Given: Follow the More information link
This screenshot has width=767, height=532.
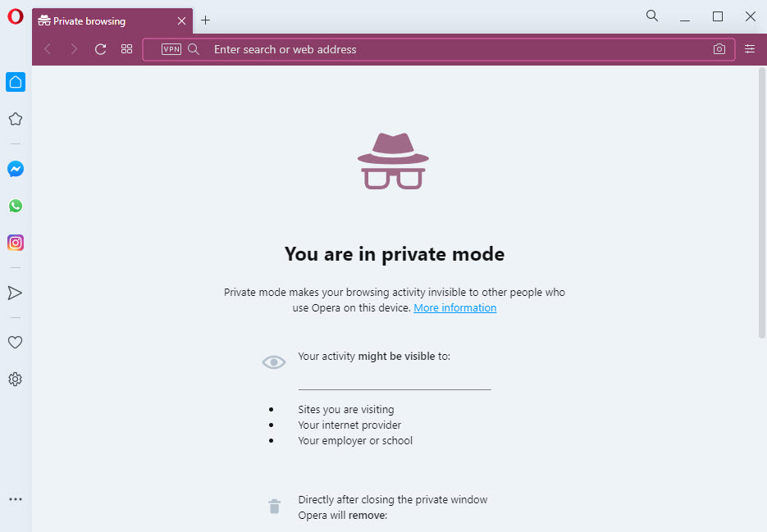Looking at the screenshot, I should [455, 307].
